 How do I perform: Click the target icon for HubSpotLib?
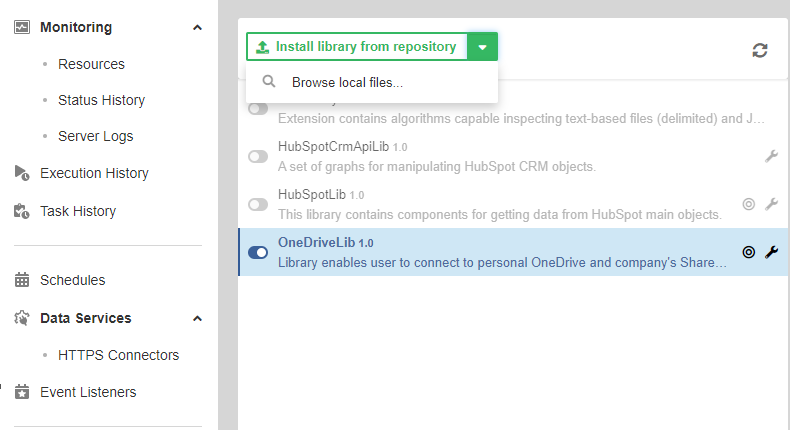pyautogui.click(x=748, y=204)
